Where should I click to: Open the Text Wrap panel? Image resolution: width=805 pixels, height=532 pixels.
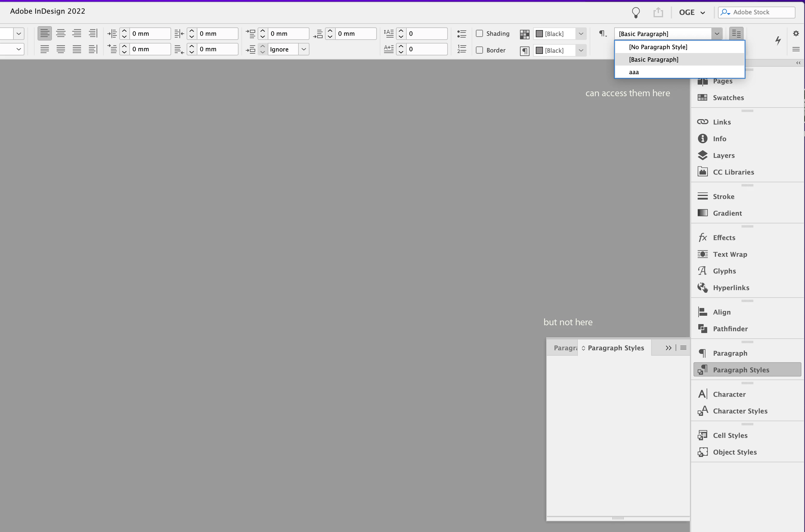730,254
